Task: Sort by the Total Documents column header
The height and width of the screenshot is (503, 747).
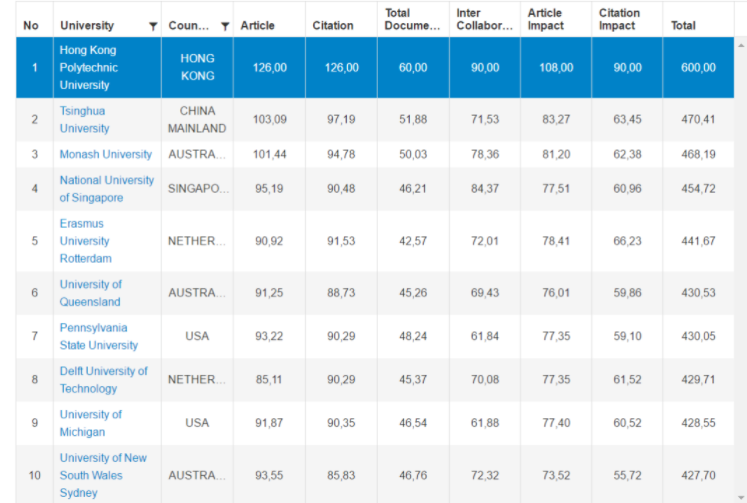Action: click(412, 19)
